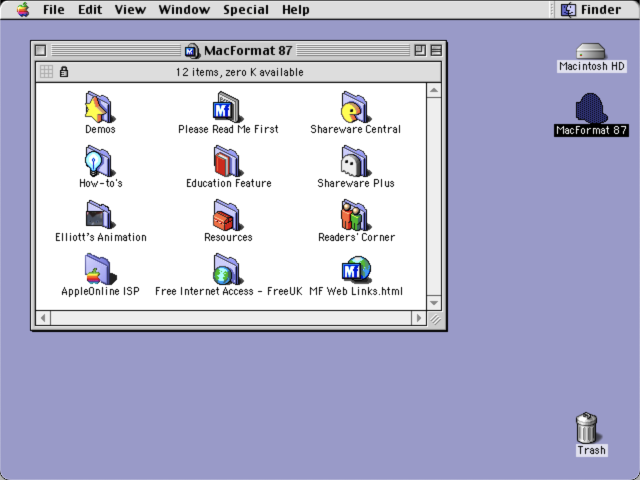This screenshot has height=480, width=640.
Task: Select the MF Web Links.html file icon
Action: [356, 269]
